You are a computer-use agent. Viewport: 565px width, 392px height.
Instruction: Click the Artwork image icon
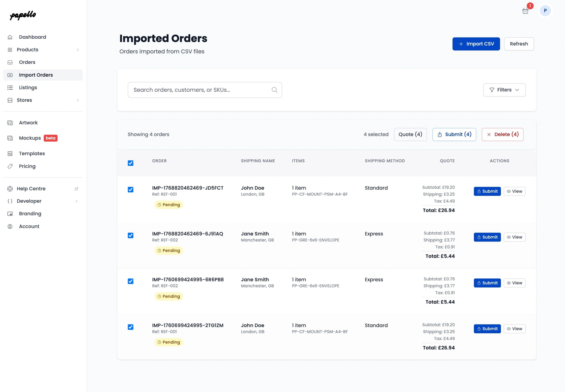pyautogui.click(x=10, y=123)
